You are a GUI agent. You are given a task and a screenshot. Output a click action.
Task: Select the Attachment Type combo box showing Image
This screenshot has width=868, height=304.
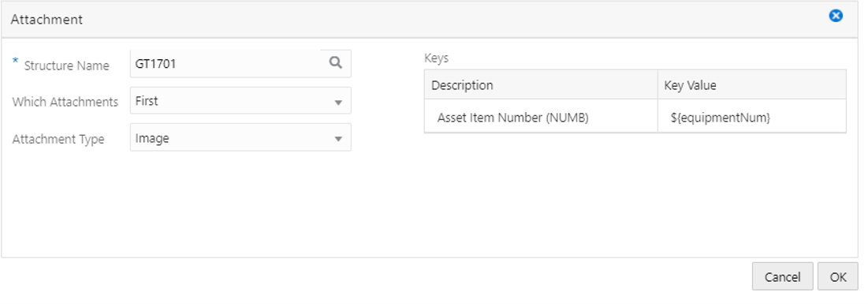tap(240, 137)
